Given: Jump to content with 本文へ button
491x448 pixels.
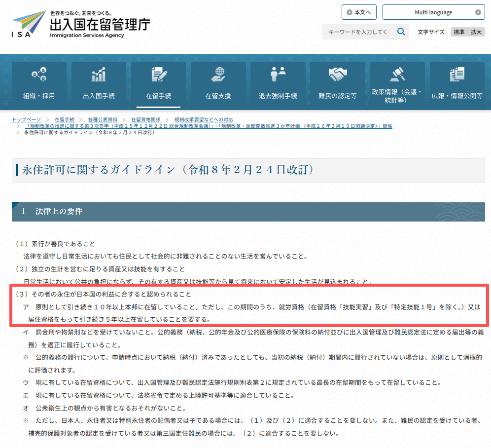Looking at the screenshot, I should point(359,12).
